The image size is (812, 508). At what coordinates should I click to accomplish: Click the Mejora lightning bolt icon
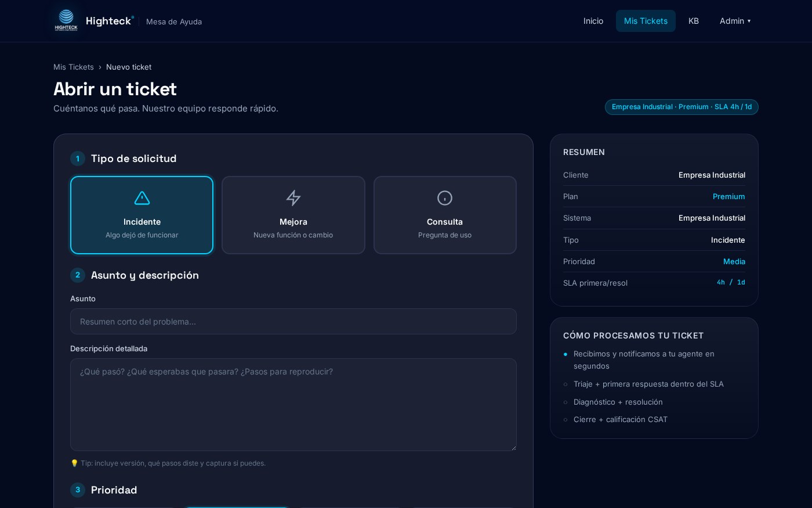click(x=293, y=198)
